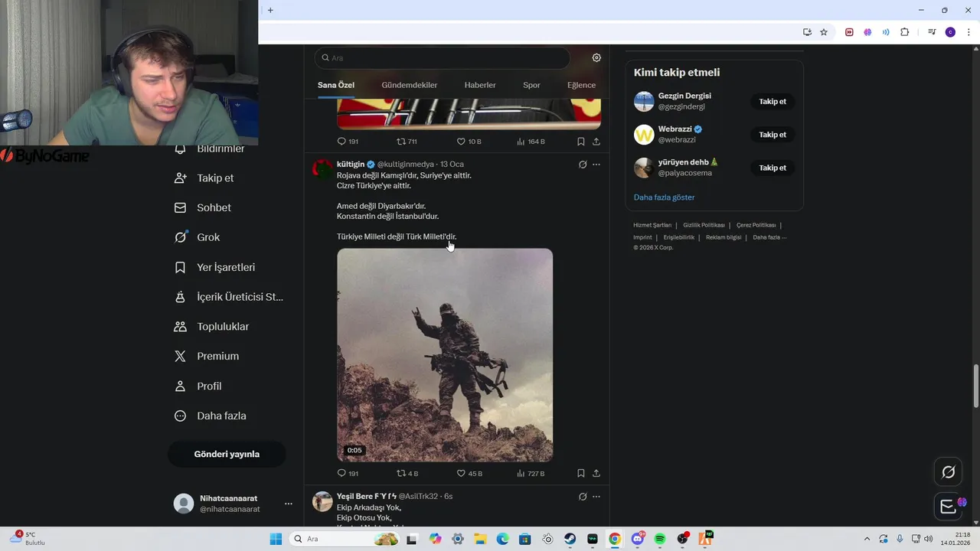Viewport: 980px width, 551px height.
Task: Bookmark the kültigin post
Action: point(581,474)
